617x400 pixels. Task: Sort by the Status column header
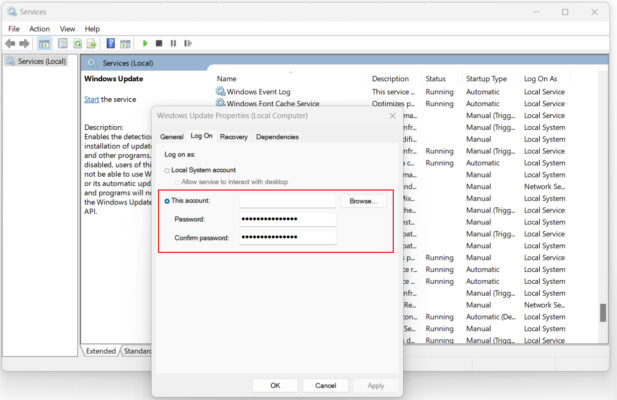tap(435, 79)
